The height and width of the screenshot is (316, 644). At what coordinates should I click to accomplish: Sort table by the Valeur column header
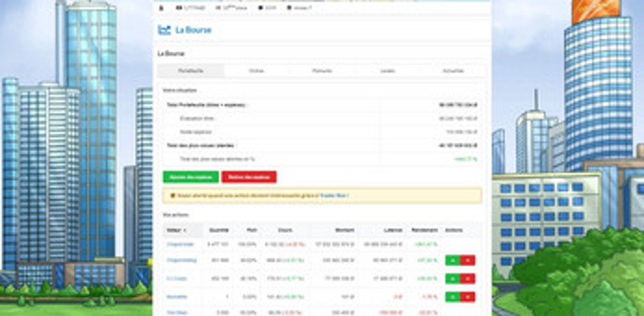184,231
